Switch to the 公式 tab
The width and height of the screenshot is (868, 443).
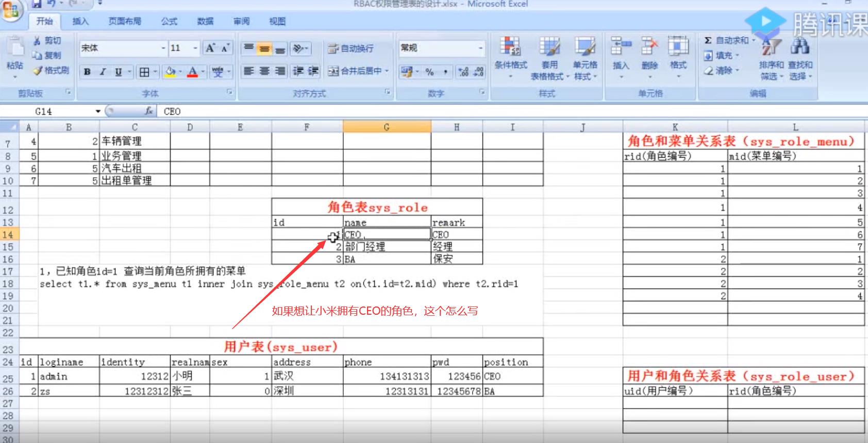pyautogui.click(x=169, y=21)
